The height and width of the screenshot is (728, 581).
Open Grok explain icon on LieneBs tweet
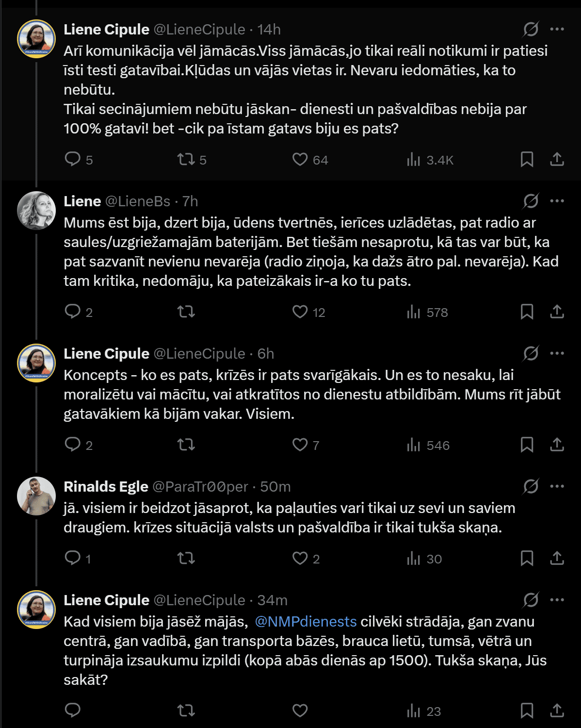pyautogui.click(x=531, y=201)
